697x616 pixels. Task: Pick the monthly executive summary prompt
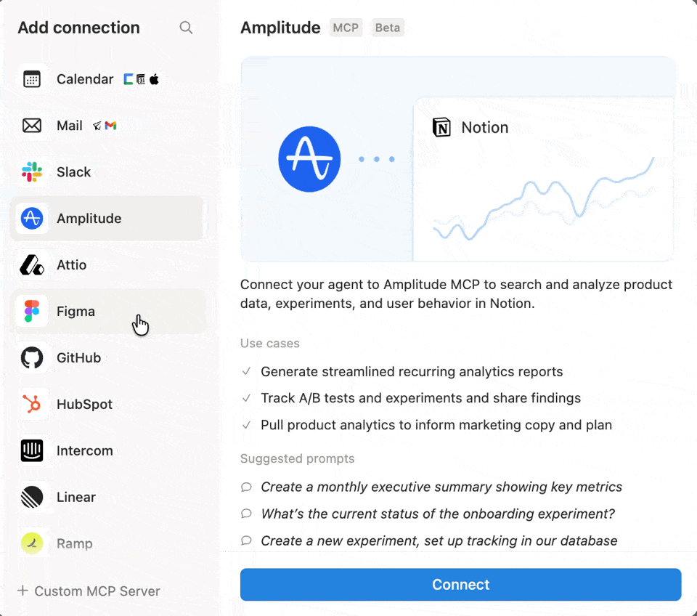pyautogui.click(x=441, y=487)
